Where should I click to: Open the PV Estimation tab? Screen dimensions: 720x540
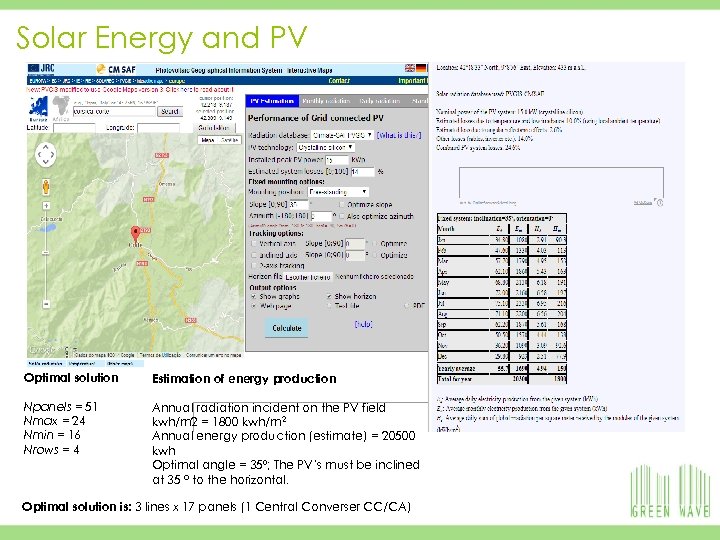click(x=272, y=101)
